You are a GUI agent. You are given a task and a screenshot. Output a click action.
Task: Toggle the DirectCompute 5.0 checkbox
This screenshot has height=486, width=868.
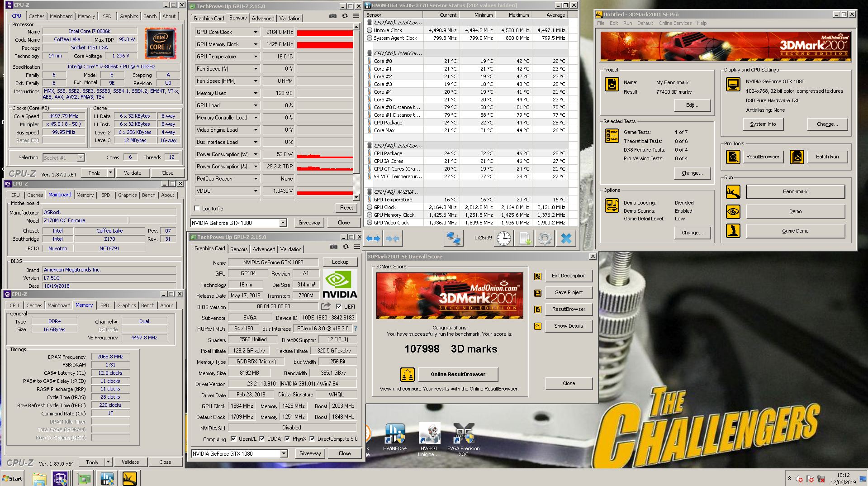[312, 438]
